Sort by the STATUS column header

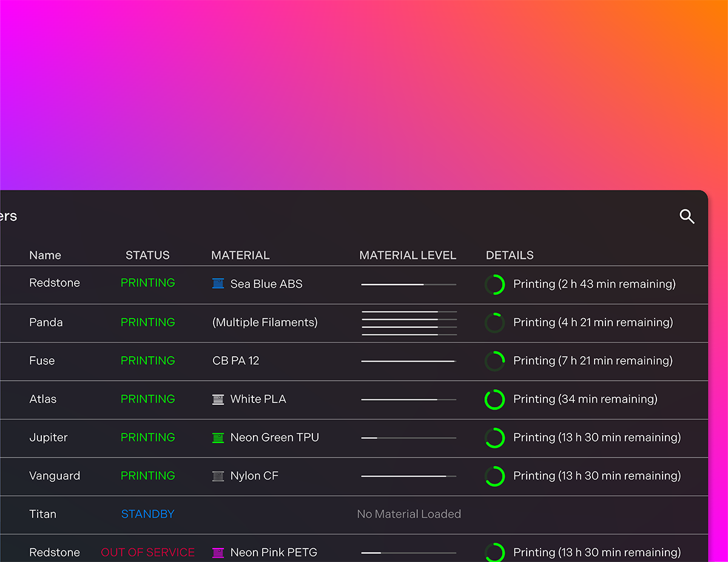click(147, 256)
